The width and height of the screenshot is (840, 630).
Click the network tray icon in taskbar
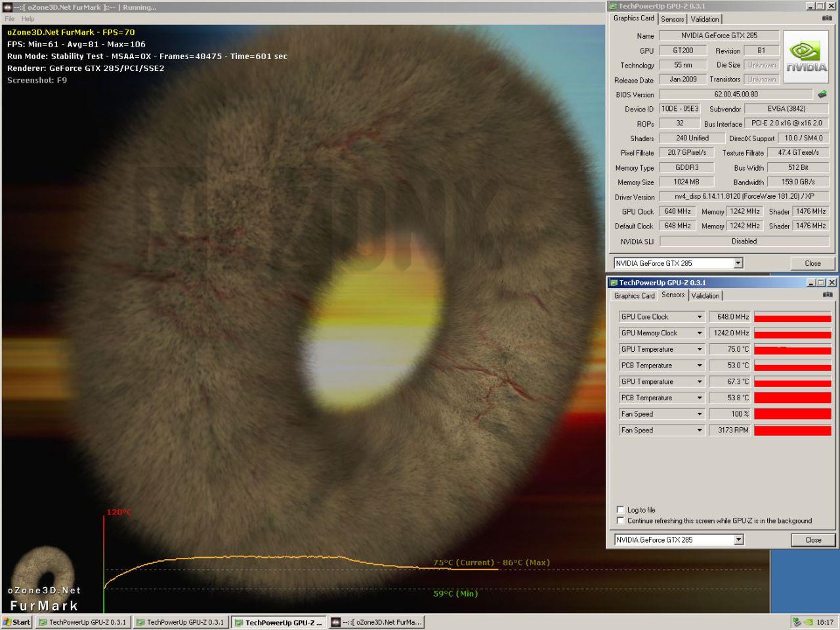(x=797, y=622)
